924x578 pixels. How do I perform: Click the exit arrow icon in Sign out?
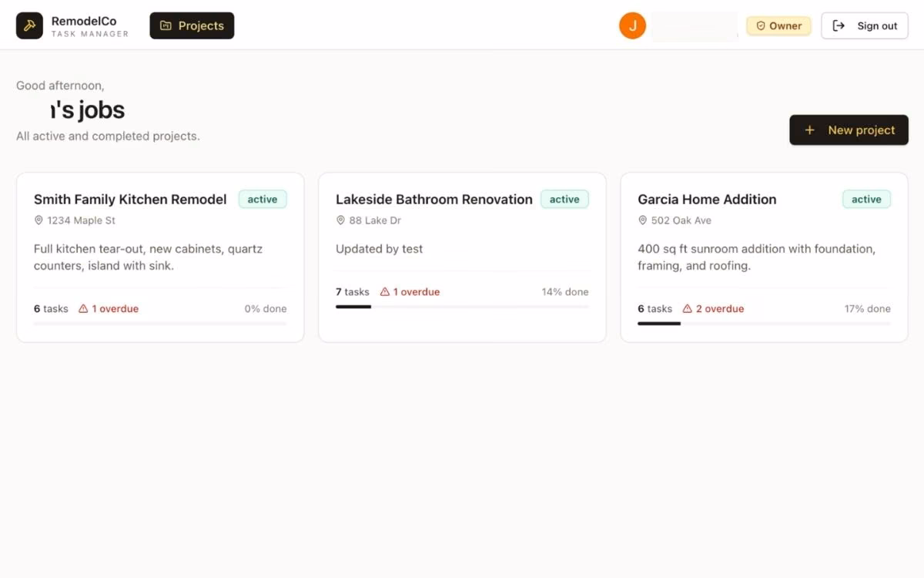[x=839, y=25]
